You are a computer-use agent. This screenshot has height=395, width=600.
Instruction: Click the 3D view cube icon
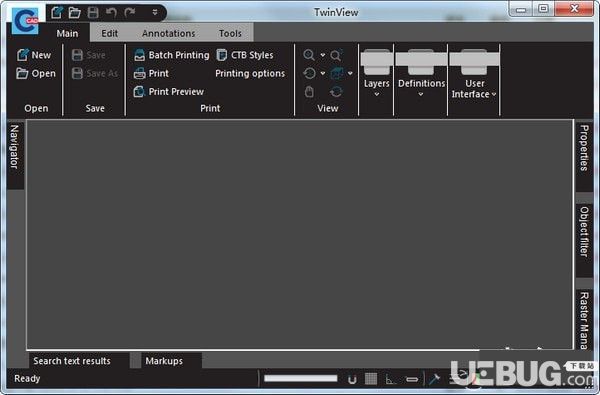pos(337,73)
